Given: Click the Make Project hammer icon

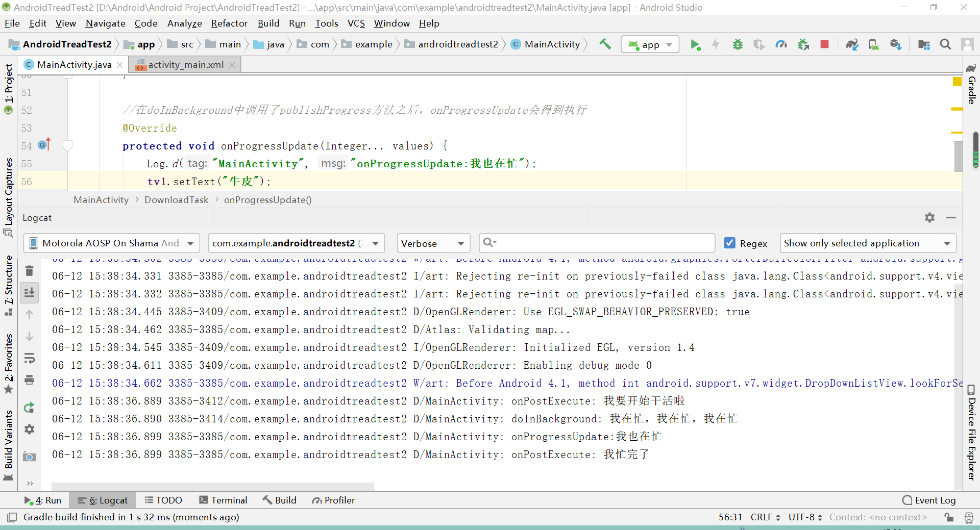Looking at the screenshot, I should click(605, 44).
